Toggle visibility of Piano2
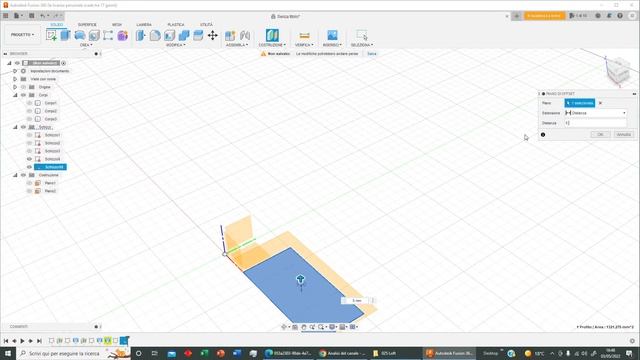Image resolution: width=640 pixels, height=360 pixels. pos(29,191)
